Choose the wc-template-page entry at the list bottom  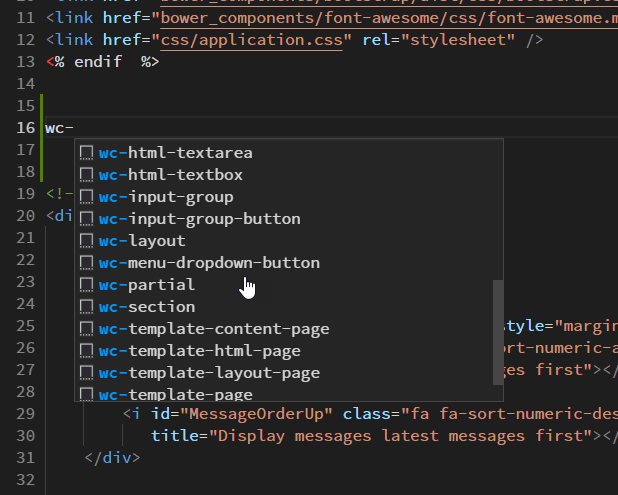click(284, 393)
